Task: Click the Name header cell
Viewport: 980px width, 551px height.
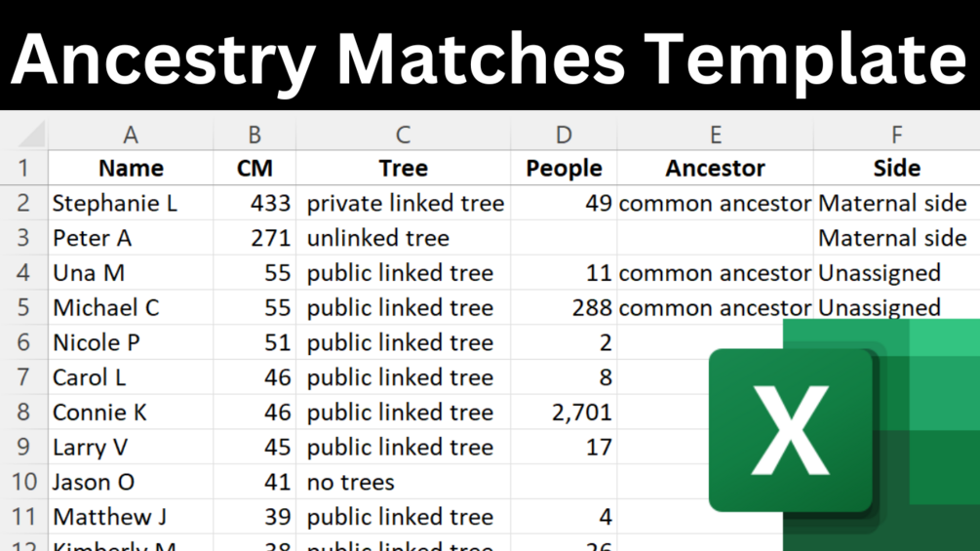Action: (131, 168)
